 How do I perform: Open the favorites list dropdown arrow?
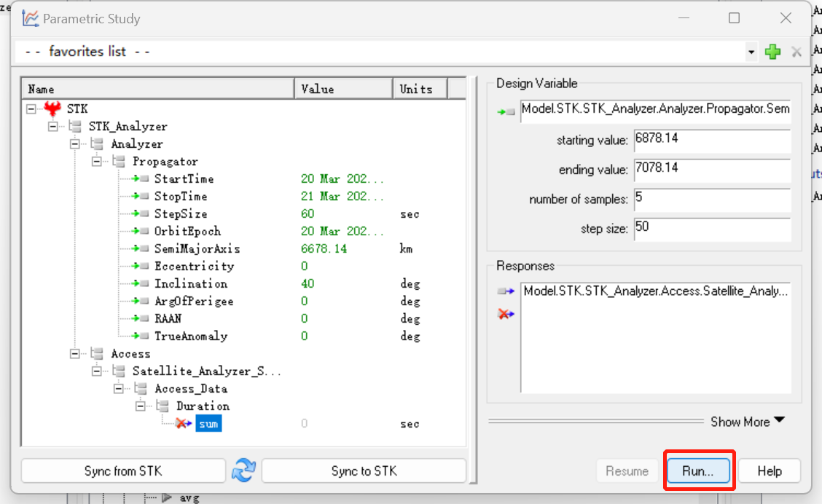click(x=751, y=52)
